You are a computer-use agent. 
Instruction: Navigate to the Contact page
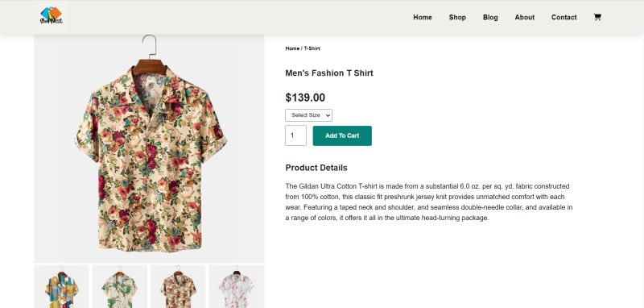coord(564,17)
